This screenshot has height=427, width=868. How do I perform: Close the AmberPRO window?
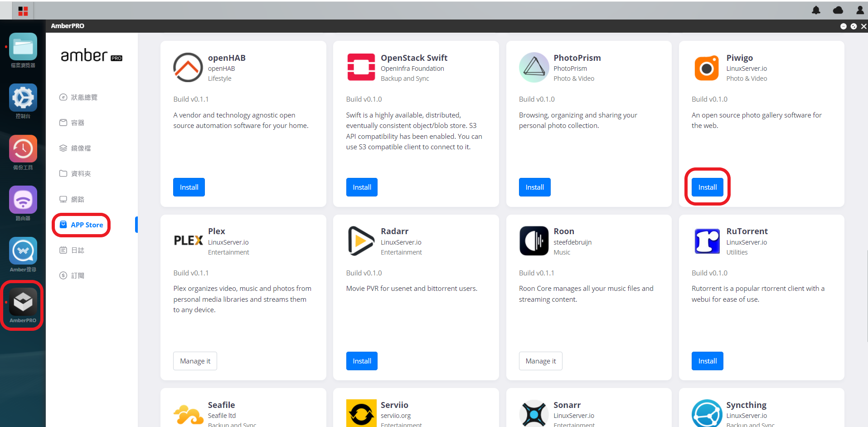[x=864, y=26]
